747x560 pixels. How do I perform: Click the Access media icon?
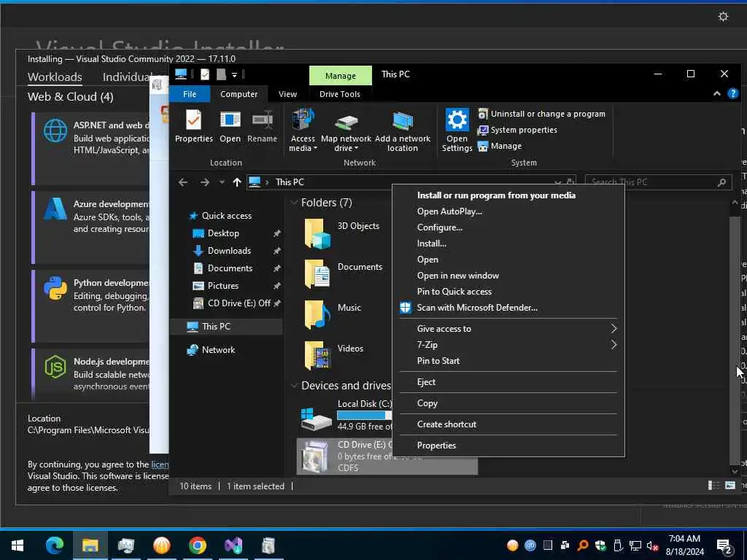point(303,119)
